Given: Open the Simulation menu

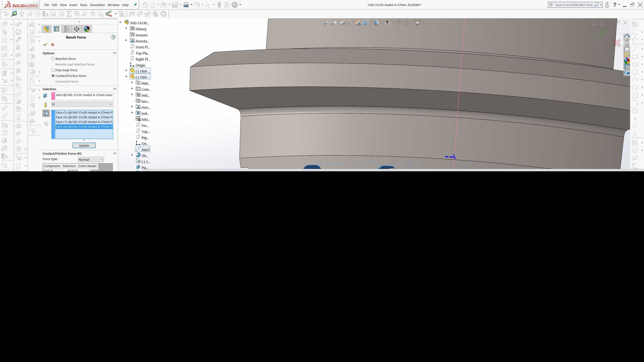Looking at the screenshot, I should pos(97,5).
